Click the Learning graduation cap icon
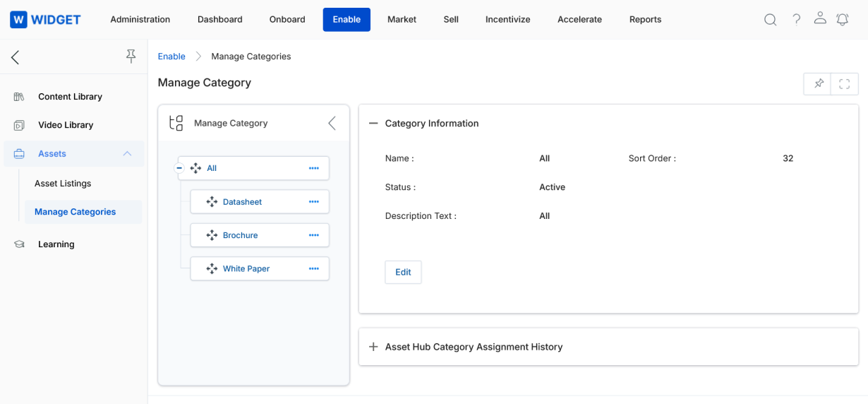This screenshot has width=868, height=404. coord(19,244)
